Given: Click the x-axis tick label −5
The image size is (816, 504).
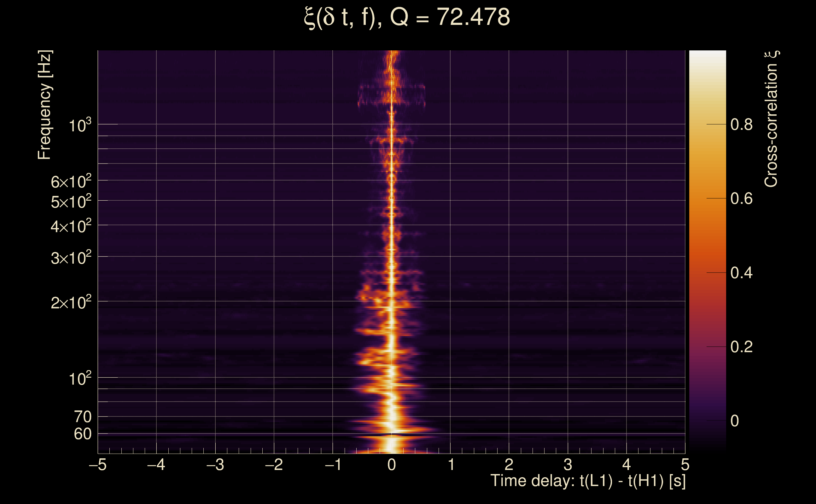Looking at the screenshot, I should pyautogui.click(x=98, y=465).
